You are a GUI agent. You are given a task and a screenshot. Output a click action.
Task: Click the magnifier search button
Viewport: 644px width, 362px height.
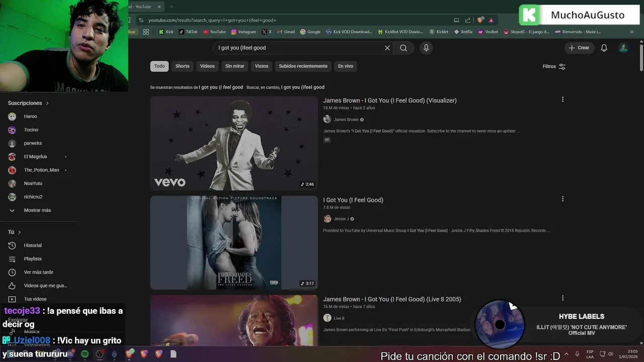click(404, 48)
